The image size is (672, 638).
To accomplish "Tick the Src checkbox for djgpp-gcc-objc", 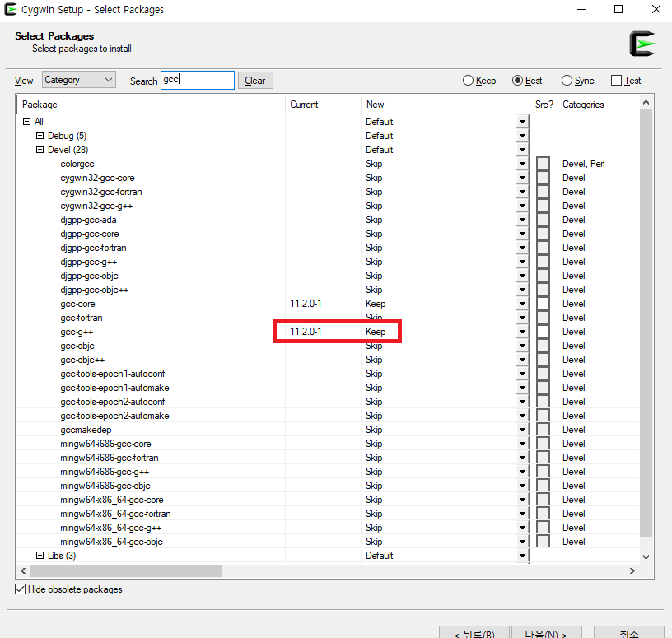I will [x=543, y=276].
